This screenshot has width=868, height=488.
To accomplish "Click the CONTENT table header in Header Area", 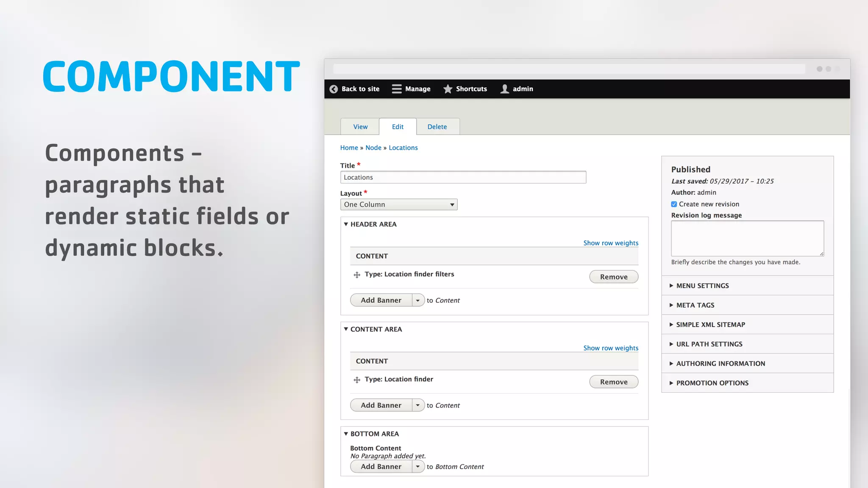I will pyautogui.click(x=494, y=256).
